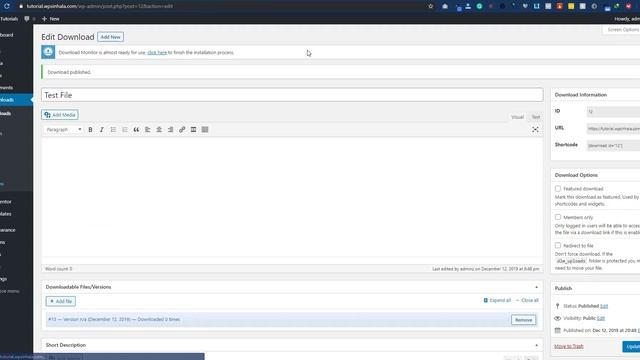Insert Read More tag

click(x=193, y=129)
